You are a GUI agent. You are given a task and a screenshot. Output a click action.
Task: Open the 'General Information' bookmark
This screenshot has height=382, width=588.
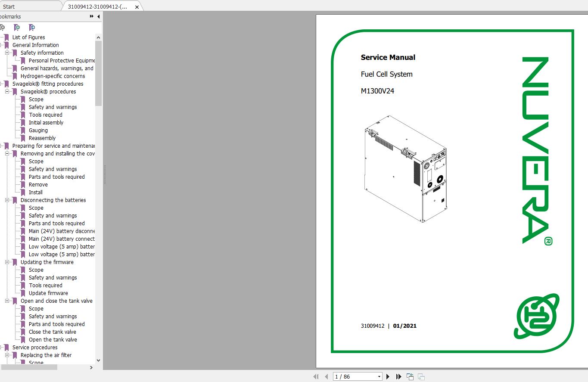pyautogui.click(x=35, y=45)
